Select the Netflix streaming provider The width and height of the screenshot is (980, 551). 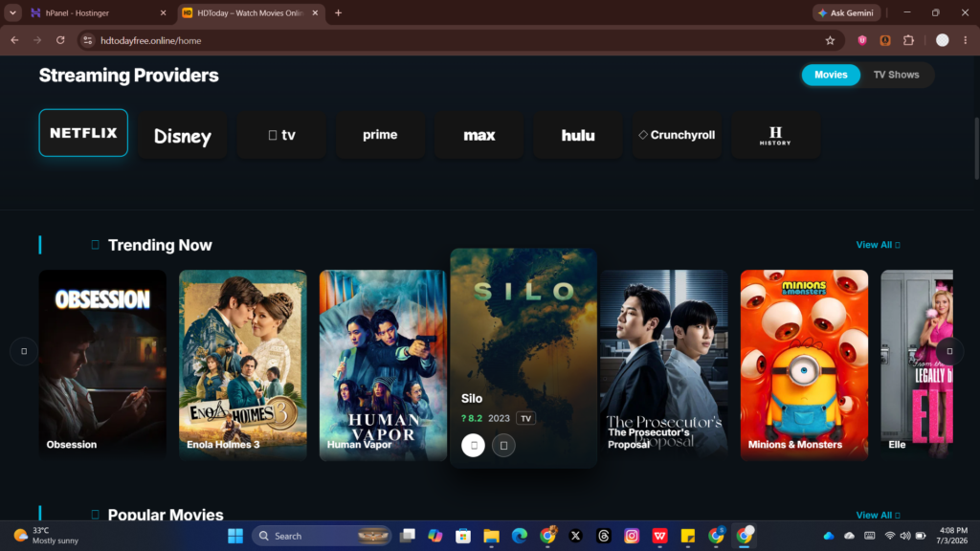pos(83,133)
